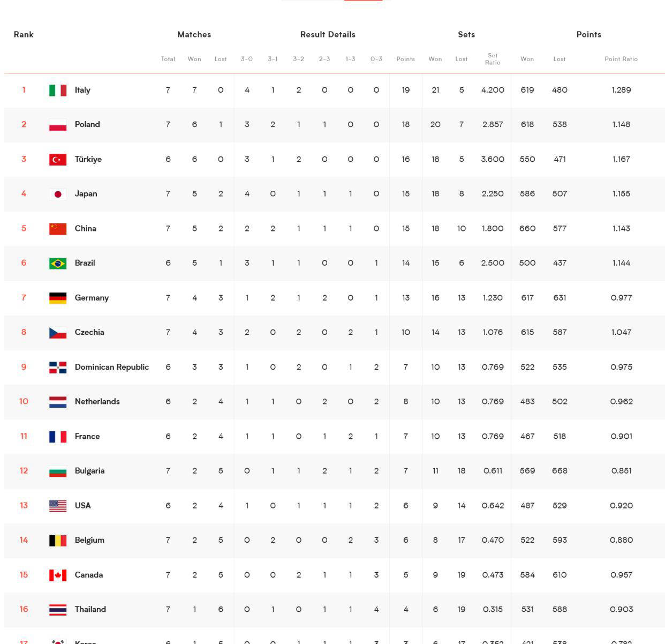Open the Netherlands team name link
The height and width of the screenshot is (644, 665).
click(97, 401)
